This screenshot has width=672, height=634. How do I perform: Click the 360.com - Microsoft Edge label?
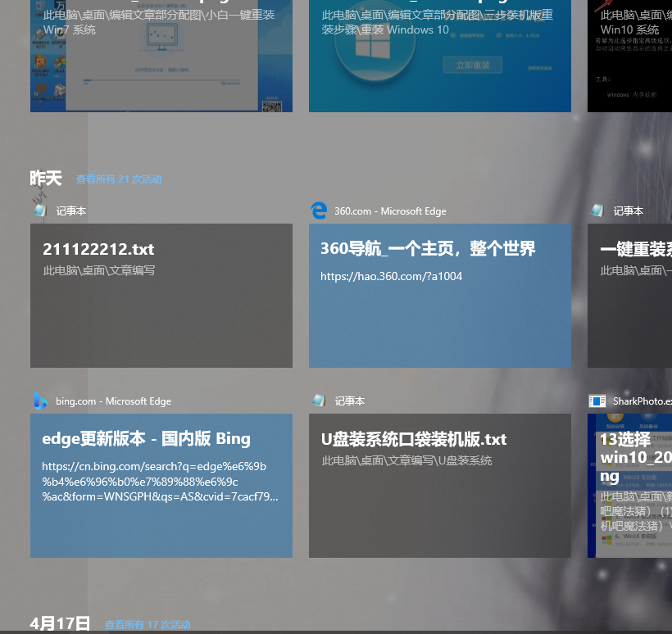tap(390, 211)
